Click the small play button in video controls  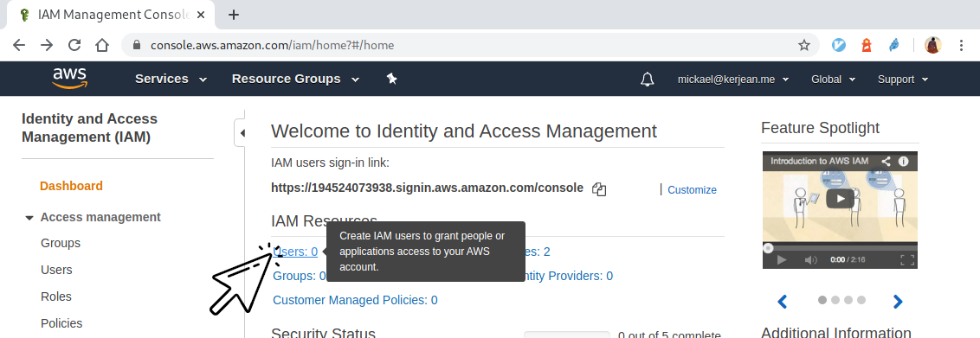coord(781,260)
